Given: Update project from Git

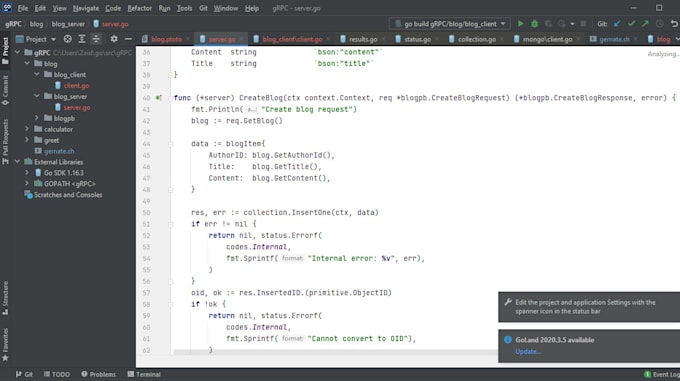Looking at the screenshot, I should point(617,24).
